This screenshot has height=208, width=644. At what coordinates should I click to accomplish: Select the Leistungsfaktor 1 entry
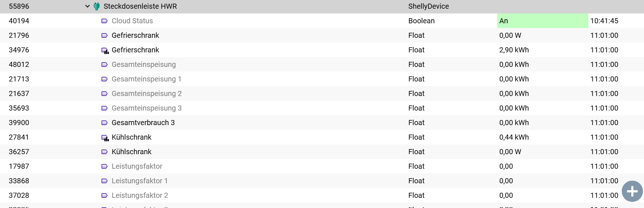(139, 181)
